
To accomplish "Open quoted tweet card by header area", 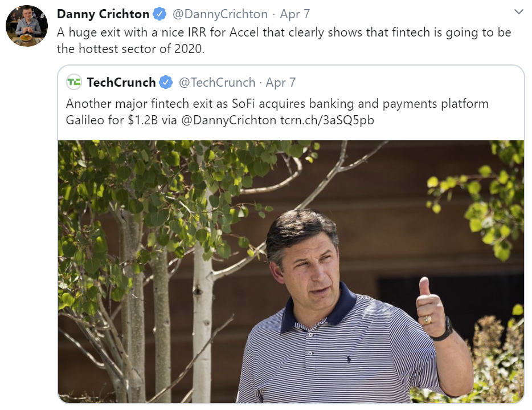I will click(291, 82).
